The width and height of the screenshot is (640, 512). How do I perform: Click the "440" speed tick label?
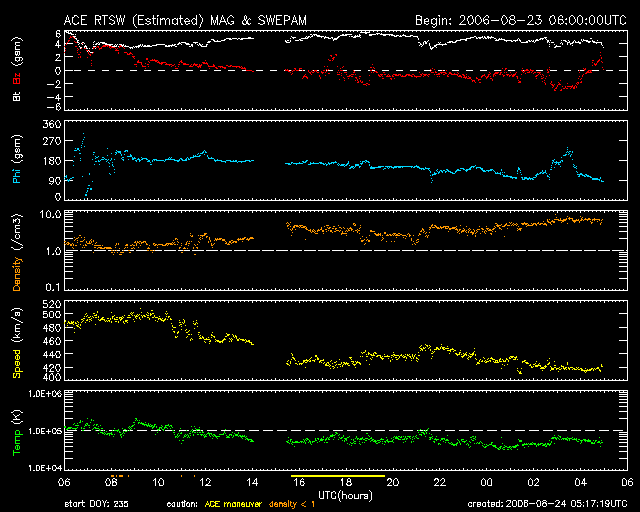(x=52, y=354)
